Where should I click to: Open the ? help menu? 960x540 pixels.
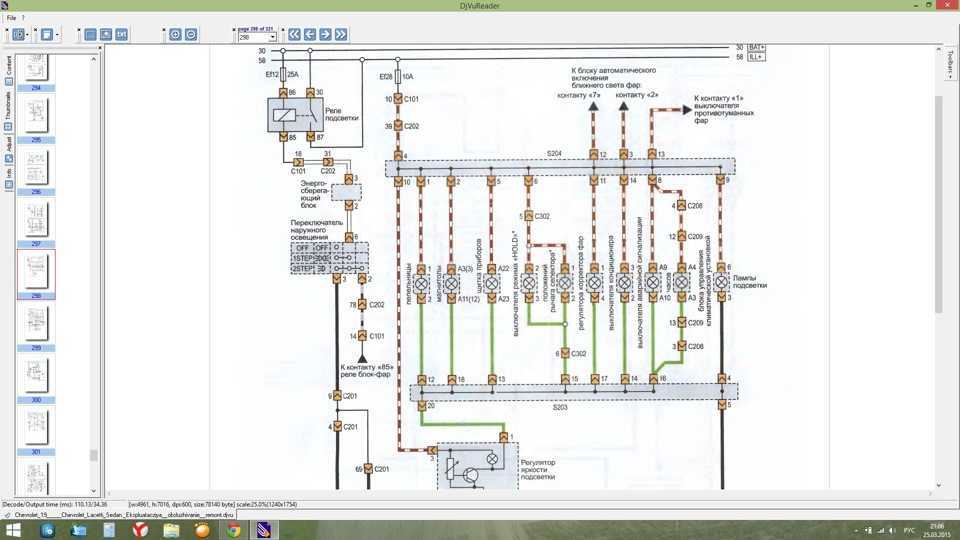[23, 18]
